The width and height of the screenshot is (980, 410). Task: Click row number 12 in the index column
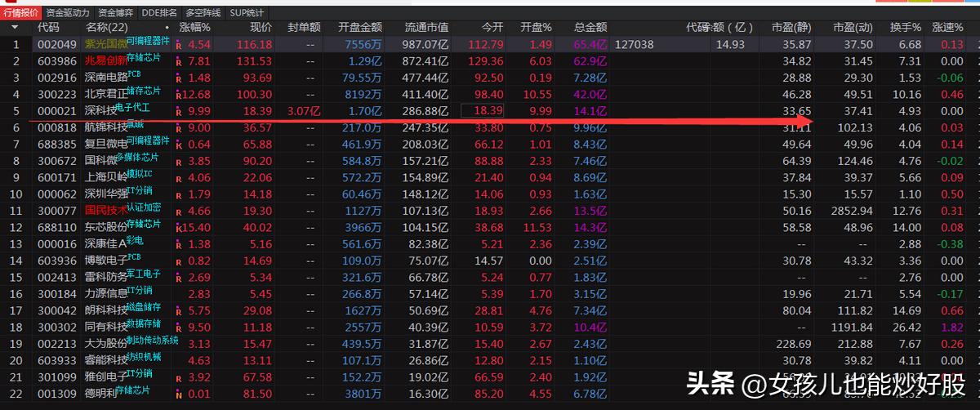click(16, 227)
